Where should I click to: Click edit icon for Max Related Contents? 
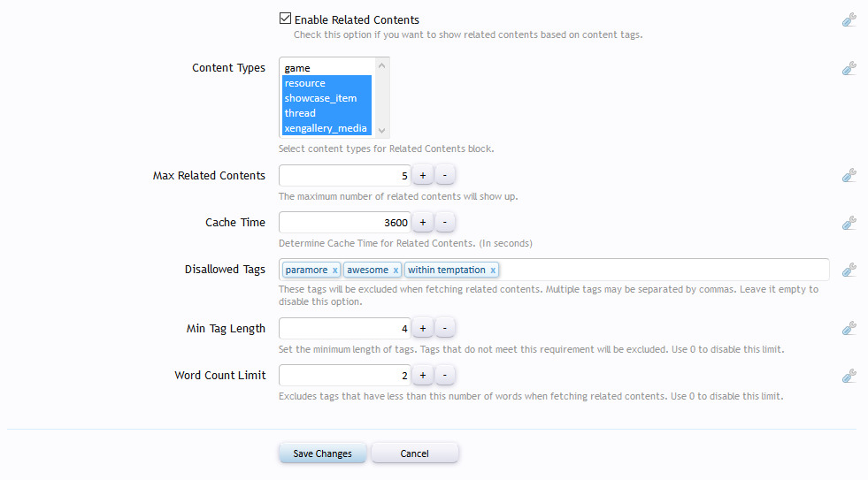[849, 176]
